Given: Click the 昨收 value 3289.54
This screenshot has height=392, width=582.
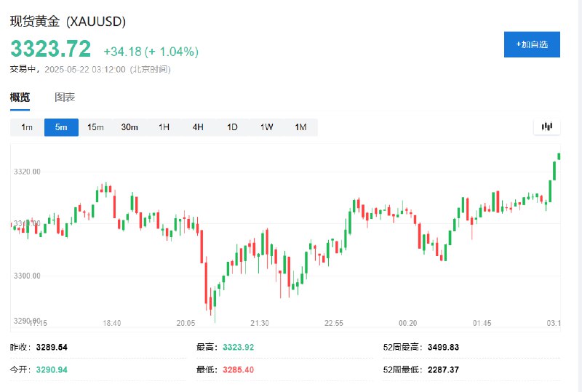Looking at the screenshot, I should pos(52,348).
